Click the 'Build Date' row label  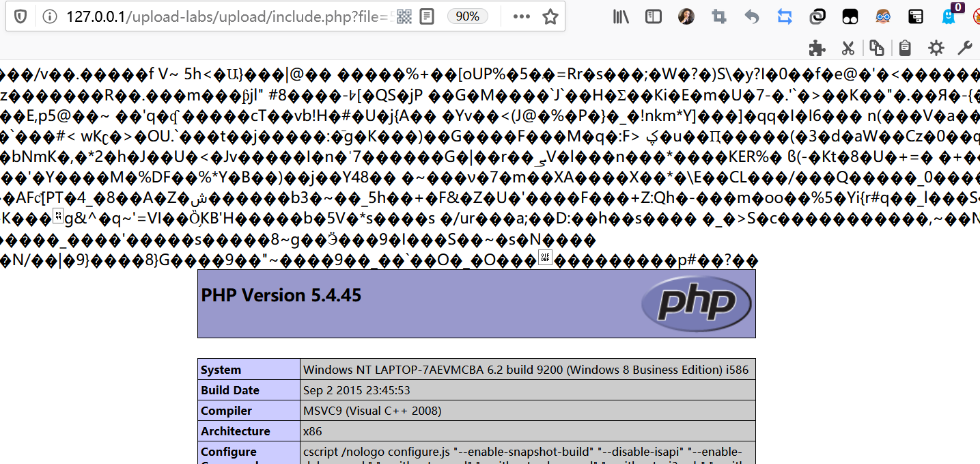point(230,390)
